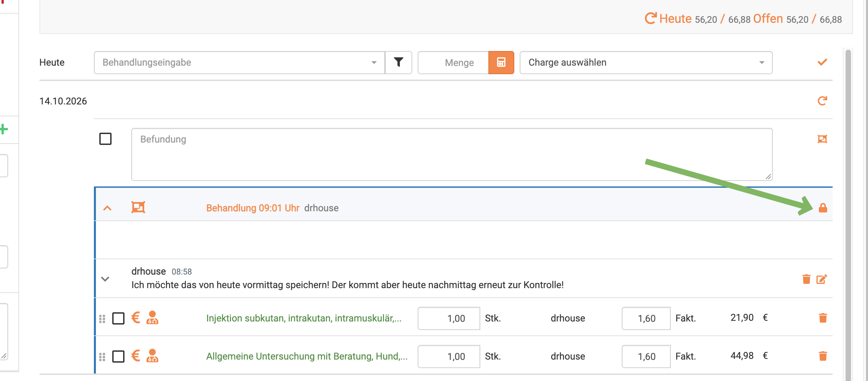Click quantity field 1,00 in the Injektion row
The height and width of the screenshot is (381, 868).
[449, 318]
